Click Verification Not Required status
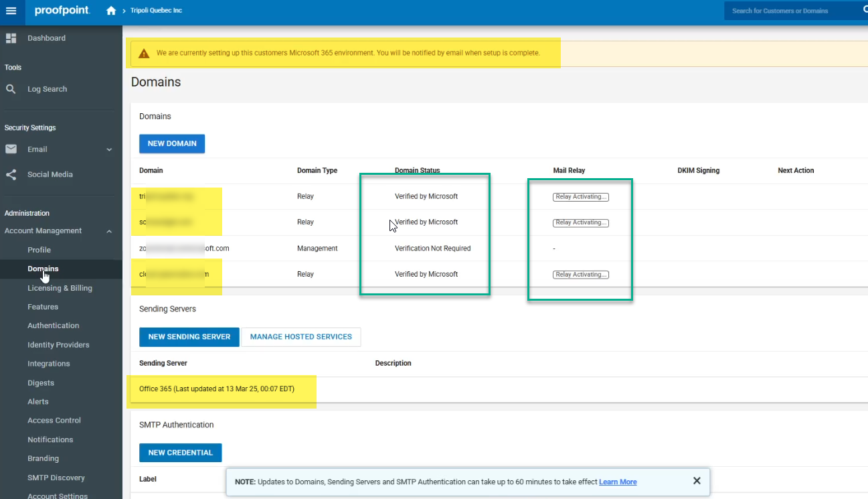The image size is (868, 499). tap(432, 248)
